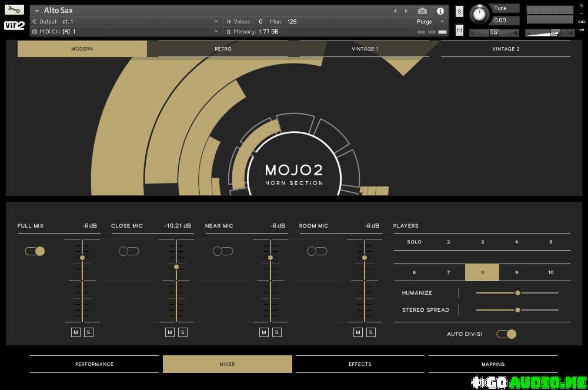
Task: Click the camera snapshot icon
Action: coord(422,11)
